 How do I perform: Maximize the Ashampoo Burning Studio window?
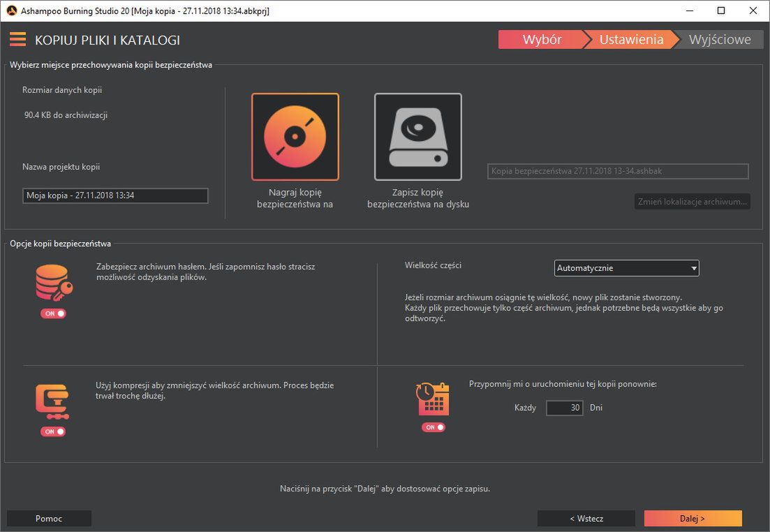721,10
